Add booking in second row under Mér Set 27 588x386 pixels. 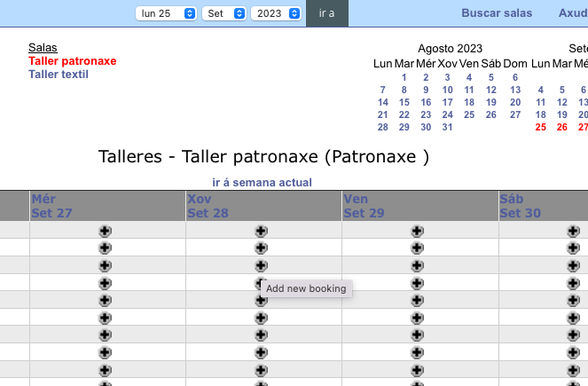point(105,248)
